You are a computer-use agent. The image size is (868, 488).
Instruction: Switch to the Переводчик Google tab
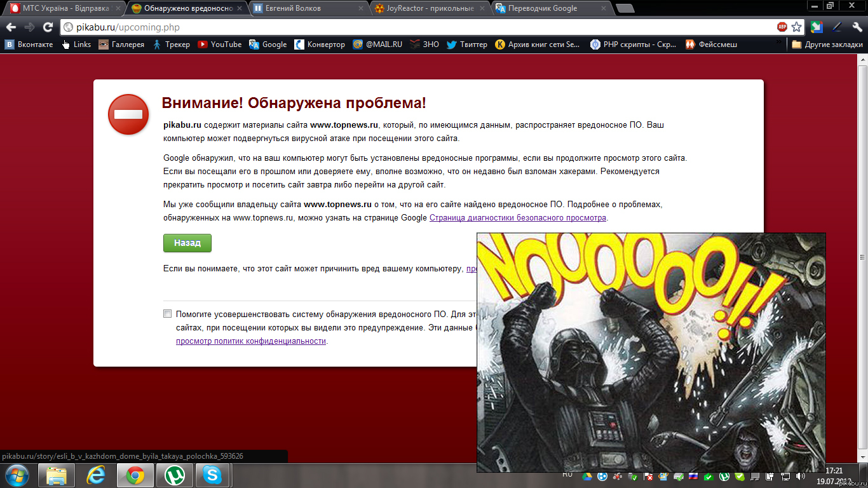click(552, 8)
